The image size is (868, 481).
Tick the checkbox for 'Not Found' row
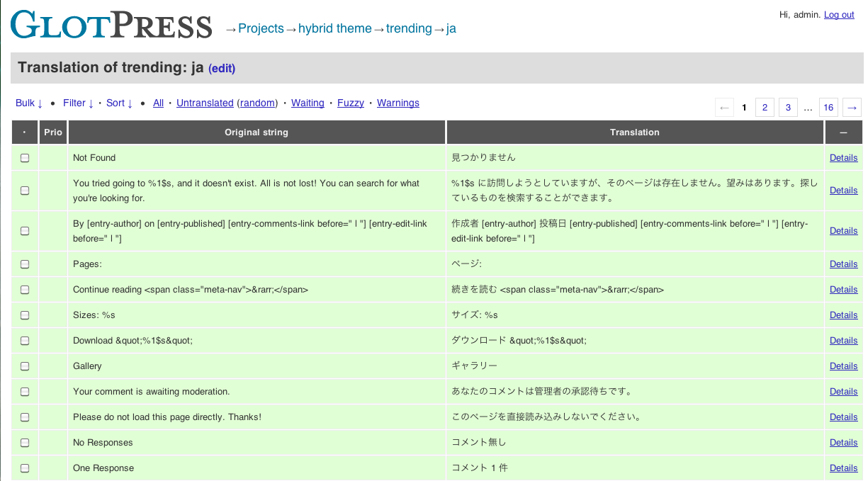25,158
